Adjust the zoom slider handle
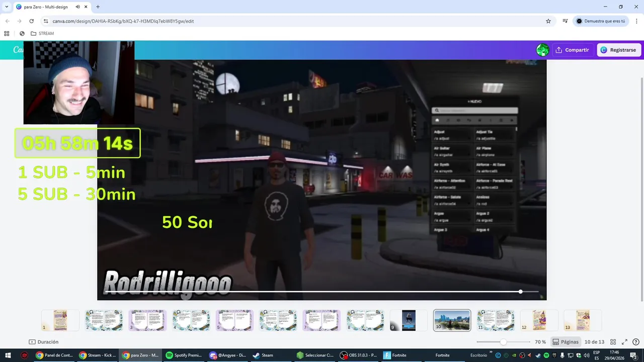 click(503, 342)
